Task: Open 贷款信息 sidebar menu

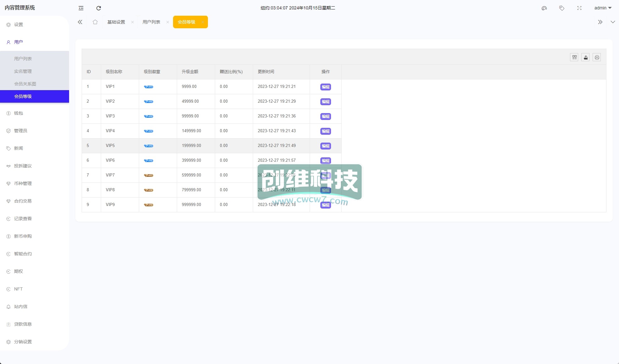Action: pos(35,324)
